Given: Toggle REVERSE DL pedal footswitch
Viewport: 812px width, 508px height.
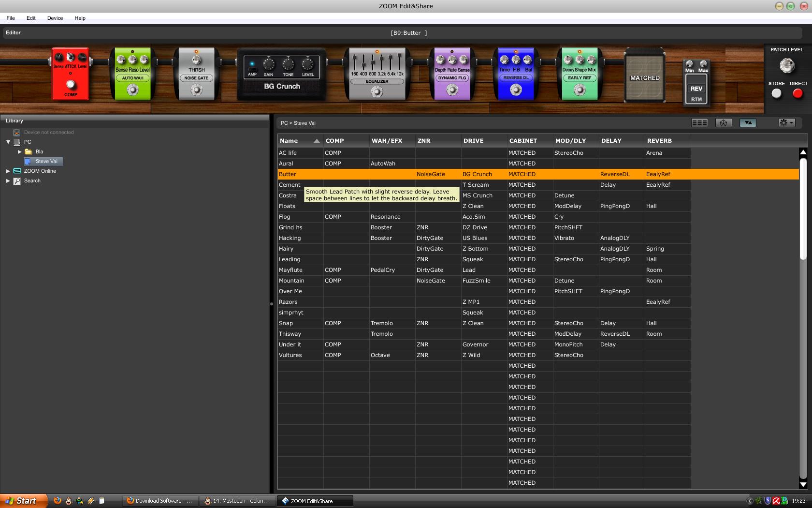Looking at the screenshot, I should tap(516, 90).
